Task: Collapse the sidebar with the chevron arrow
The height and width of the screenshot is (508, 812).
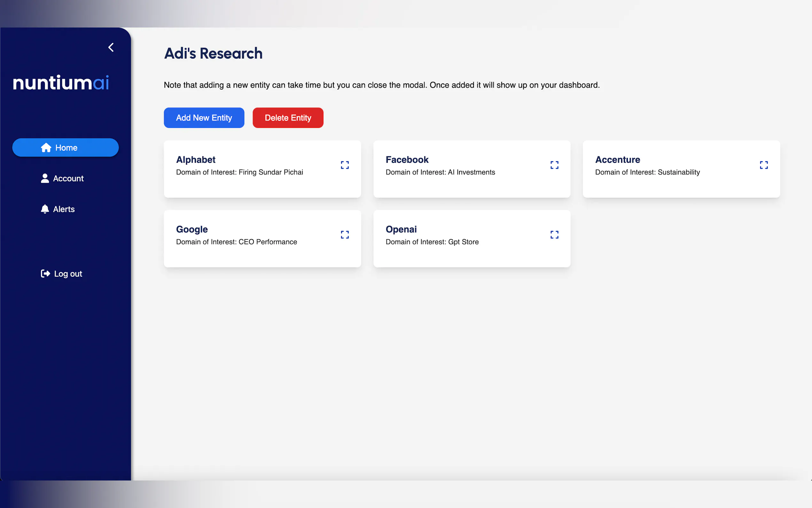Action: click(111, 47)
